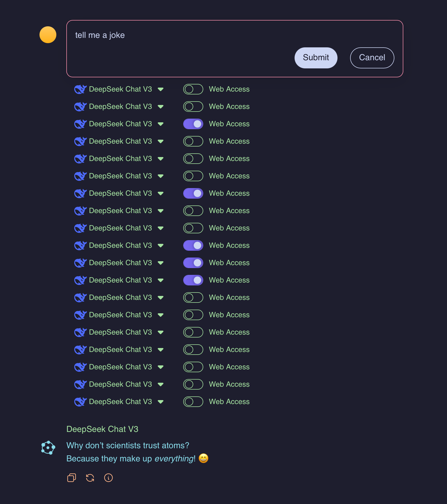Click the assistant avatar beside the joke
This screenshot has width=447, height=504.
(x=48, y=447)
